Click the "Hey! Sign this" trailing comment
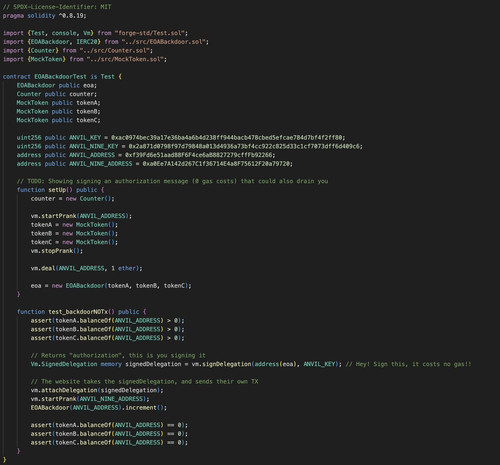500x465 pixels. tap(409, 364)
